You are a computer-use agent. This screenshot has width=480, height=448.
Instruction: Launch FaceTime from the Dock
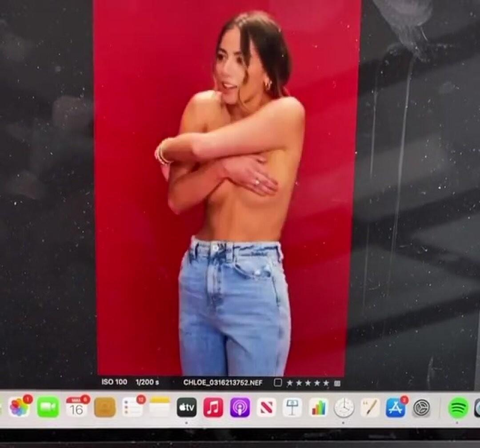tap(48, 407)
